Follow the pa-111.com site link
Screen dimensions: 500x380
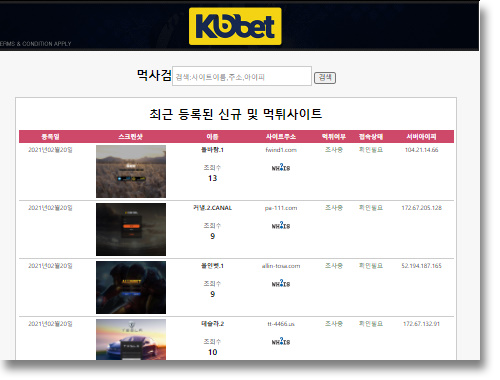(281, 208)
